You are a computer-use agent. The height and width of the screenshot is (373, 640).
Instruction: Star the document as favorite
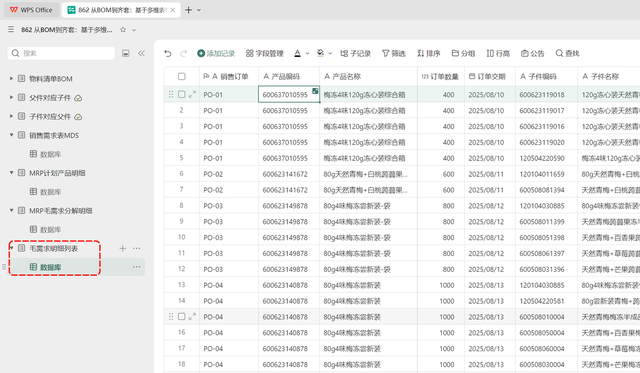point(123,29)
